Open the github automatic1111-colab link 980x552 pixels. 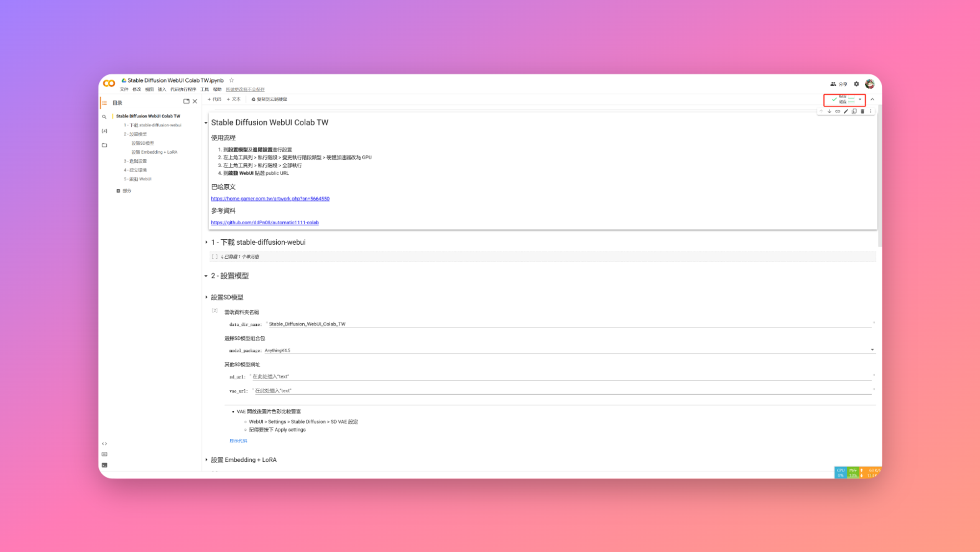(x=265, y=223)
